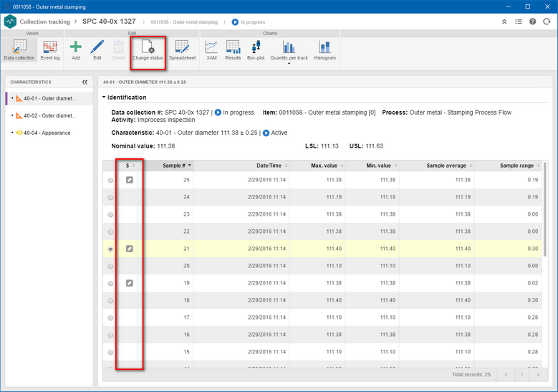Sort by Min. value column header
This screenshot has height=392, width=558.
372,166
